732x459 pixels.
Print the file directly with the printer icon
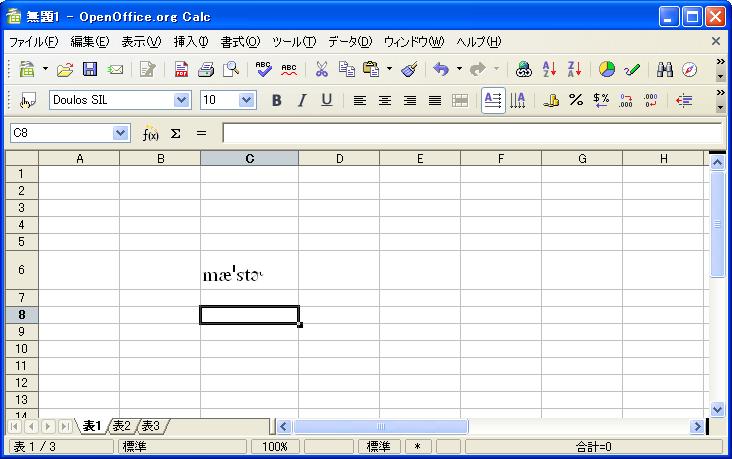(206, 70)
